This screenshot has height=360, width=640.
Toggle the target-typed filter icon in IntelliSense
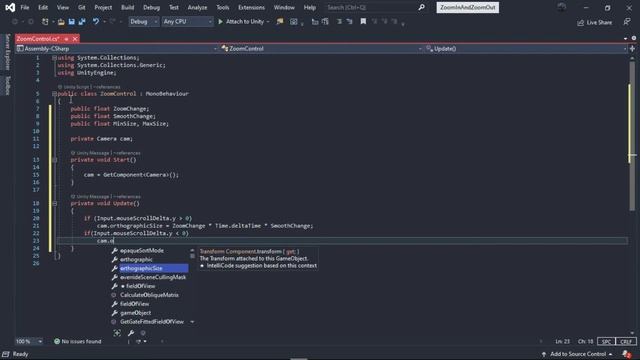point(117,333)
